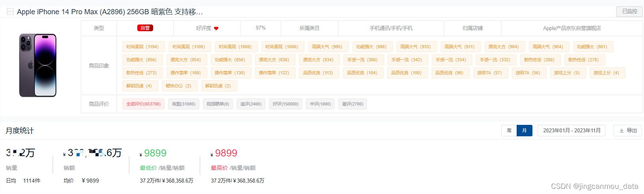Click the 导出 export button

click(628, 130)
